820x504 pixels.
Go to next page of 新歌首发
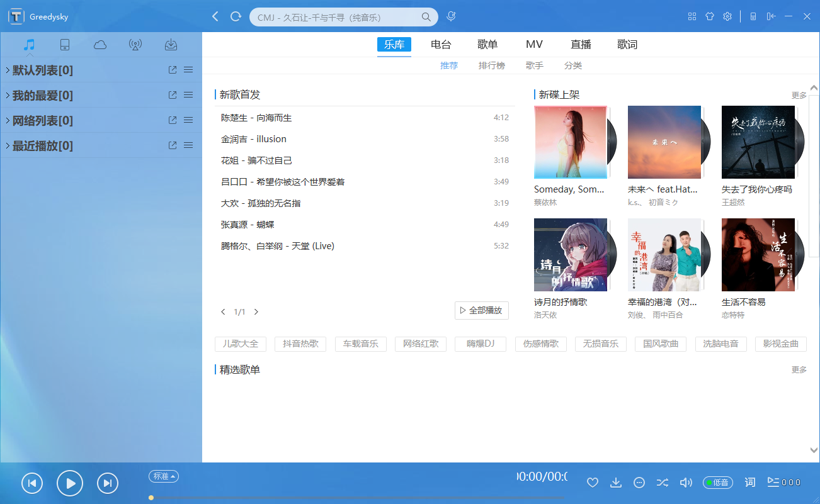[256, 311]
